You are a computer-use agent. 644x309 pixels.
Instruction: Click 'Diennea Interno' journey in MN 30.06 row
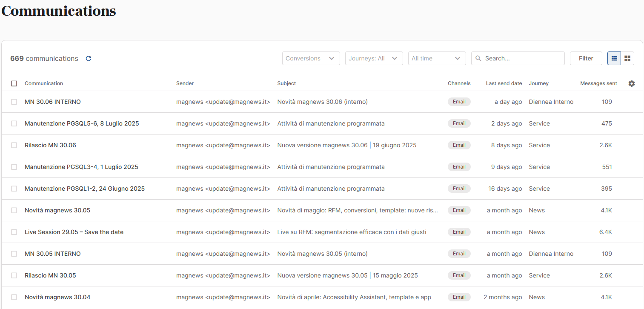point(551,102)
